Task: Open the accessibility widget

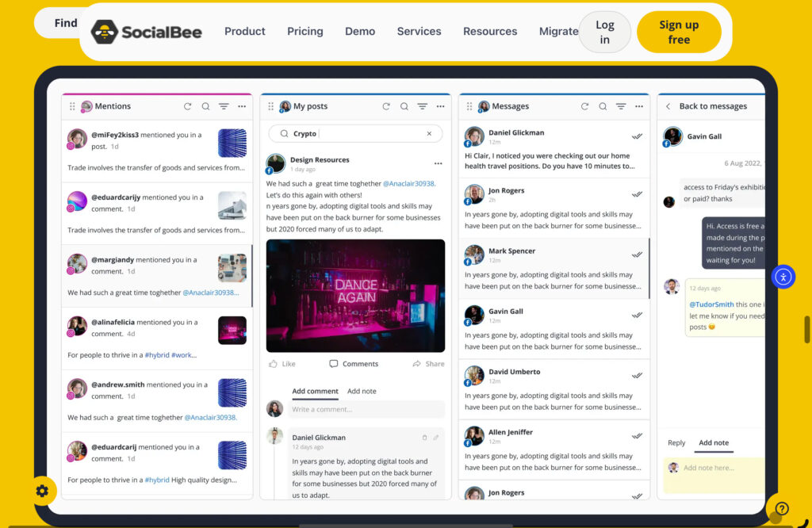Action: pyautogui.click(x=783, y=277)
